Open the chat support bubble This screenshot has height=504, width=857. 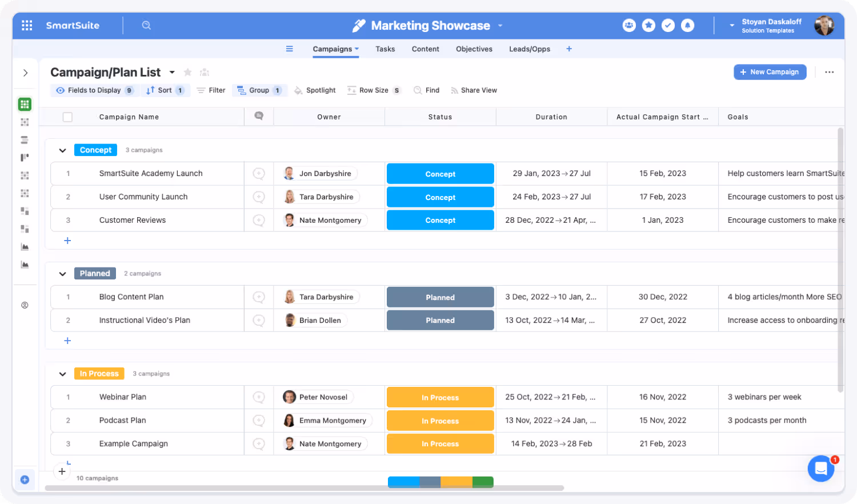pos(821,469)
